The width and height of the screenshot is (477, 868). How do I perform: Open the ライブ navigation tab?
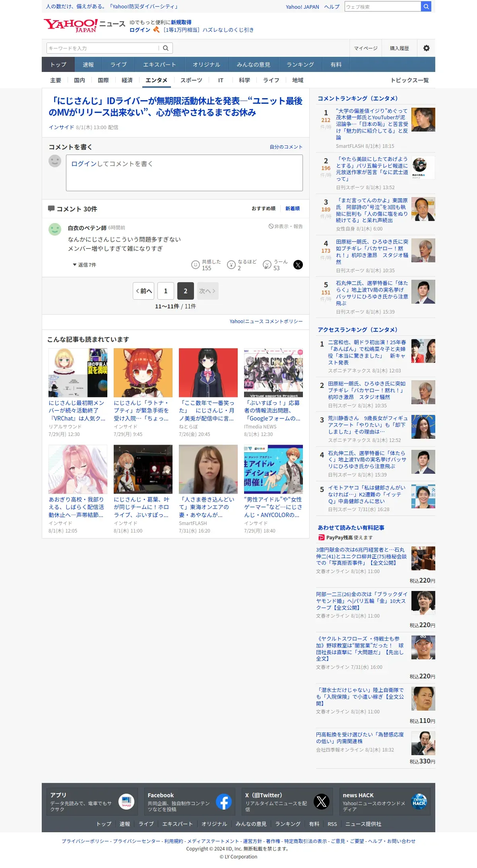tap(118, 64)
